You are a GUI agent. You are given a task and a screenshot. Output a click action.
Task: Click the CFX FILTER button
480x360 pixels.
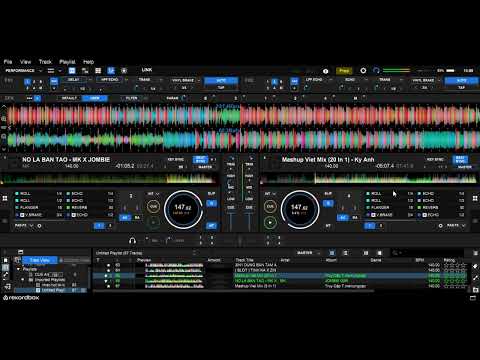pyautogui.click(x=132, y=98)
